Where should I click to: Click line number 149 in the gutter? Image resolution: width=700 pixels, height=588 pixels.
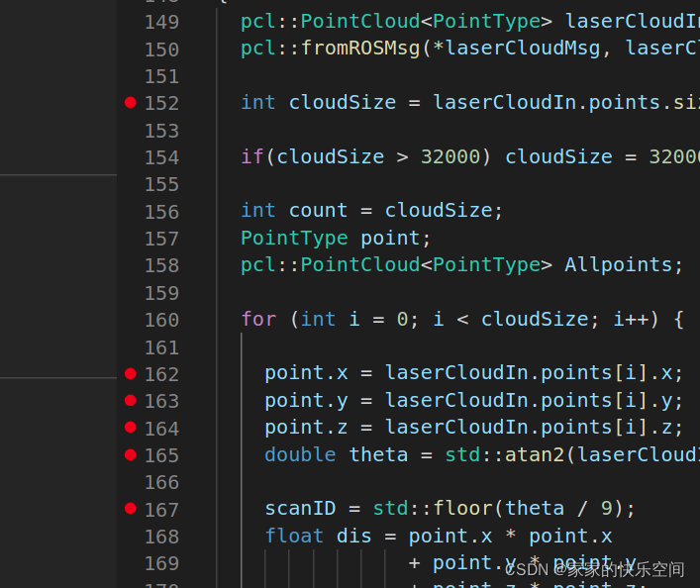click(x=161, y=22)
